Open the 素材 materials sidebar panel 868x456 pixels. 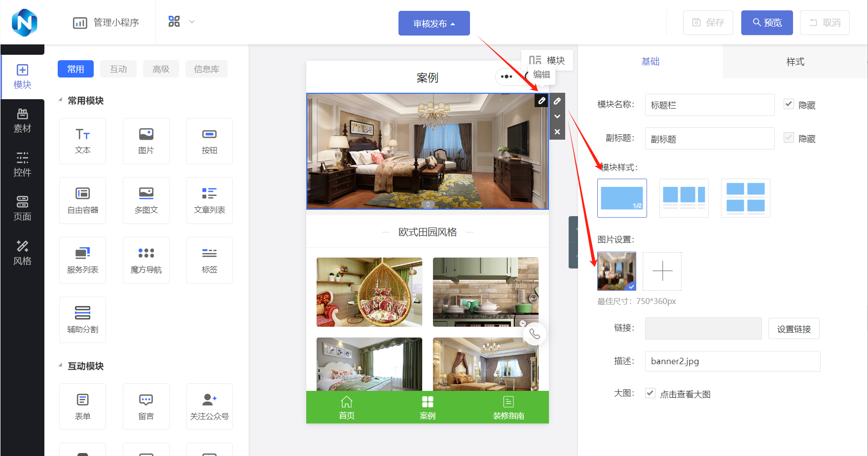pos(22,121)
